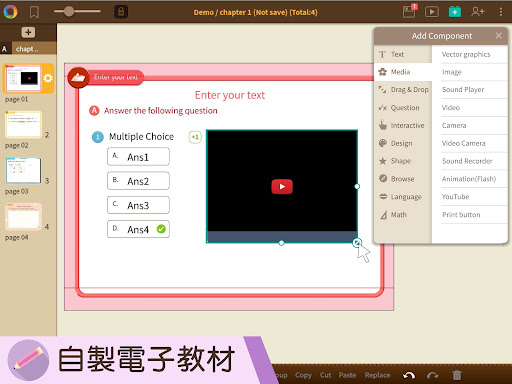Image resolution: width=512 pixels, height=384 pixels.
Task: Click the save icon with red alert
Action: pos(410,11)
